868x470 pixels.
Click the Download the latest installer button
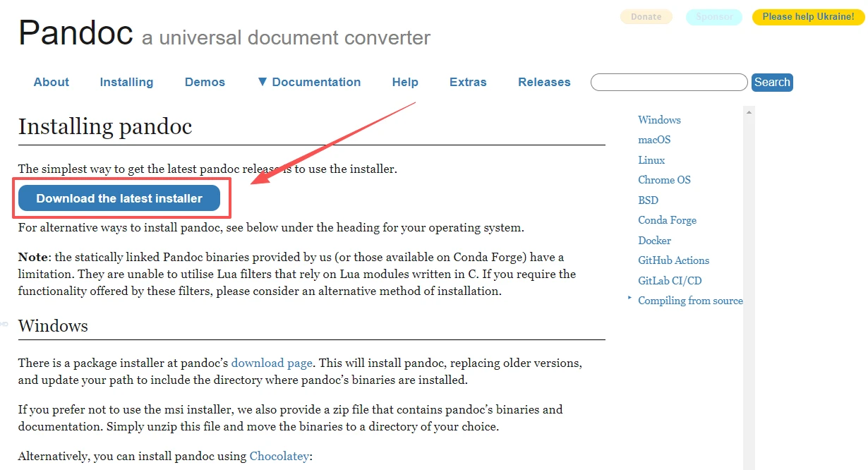point(119,198)
